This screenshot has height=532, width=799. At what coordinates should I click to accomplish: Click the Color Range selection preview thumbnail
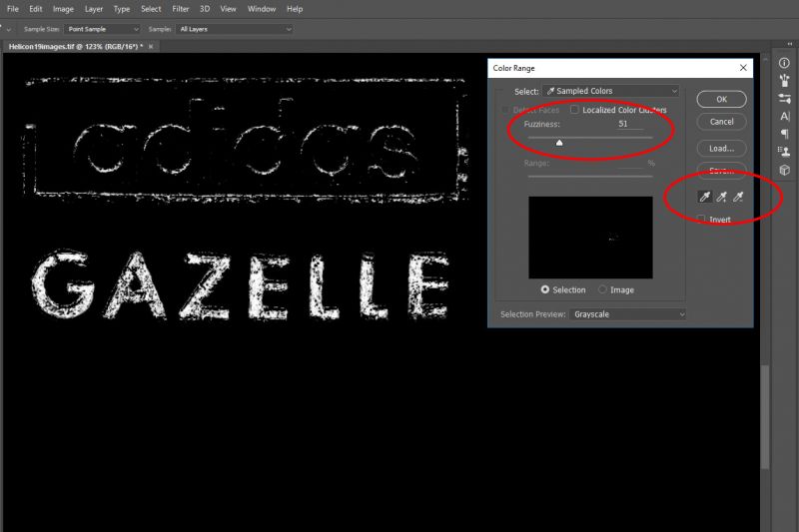tap(590, 238)
